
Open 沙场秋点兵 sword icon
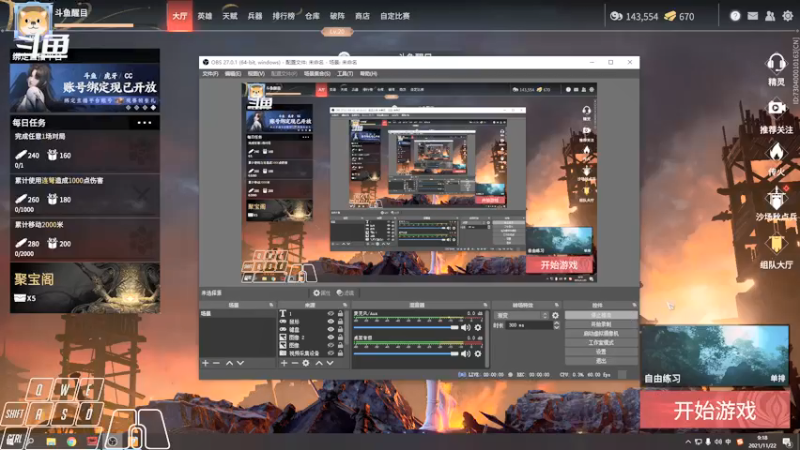(x=776, y=197)
